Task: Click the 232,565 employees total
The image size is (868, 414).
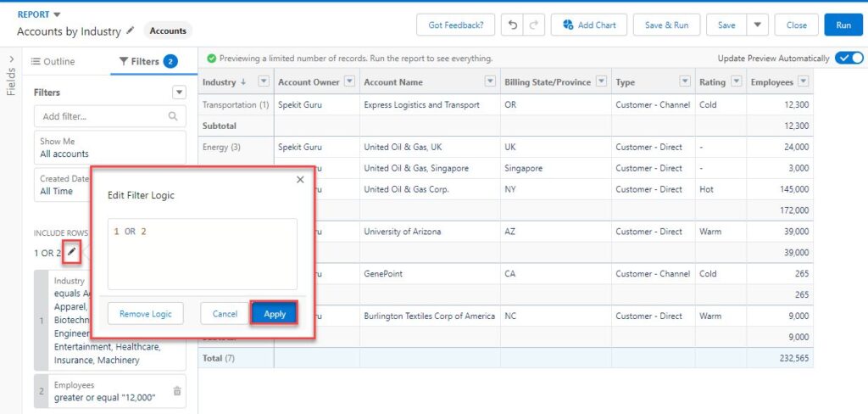Action: tap(793, 358)
